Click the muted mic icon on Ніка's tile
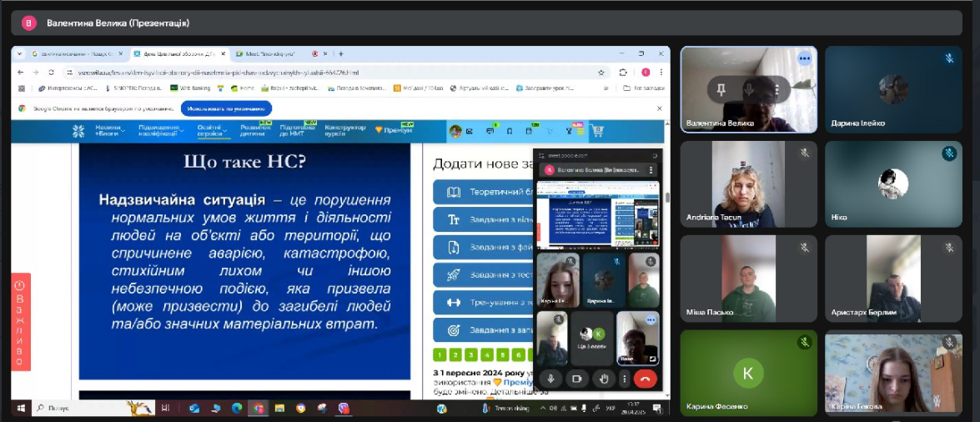 (x=949, y=153)
